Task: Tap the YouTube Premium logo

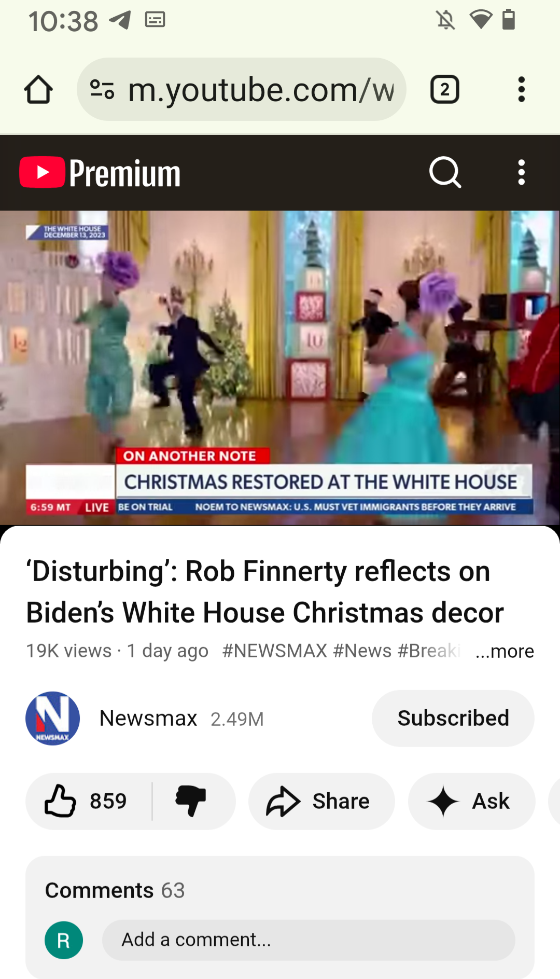Action: click(x=100, y=173)
